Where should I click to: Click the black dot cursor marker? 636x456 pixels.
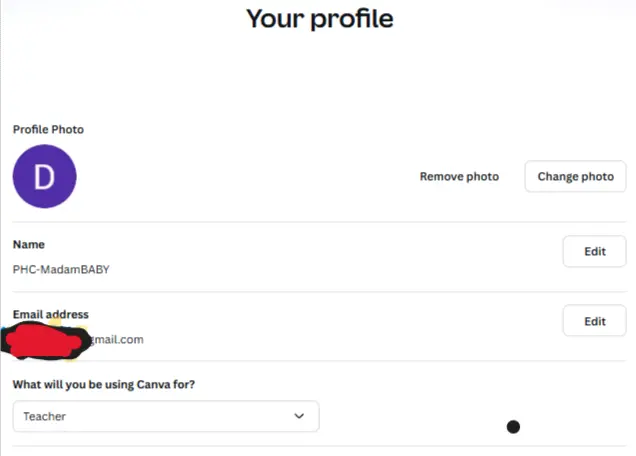[513, 427]
